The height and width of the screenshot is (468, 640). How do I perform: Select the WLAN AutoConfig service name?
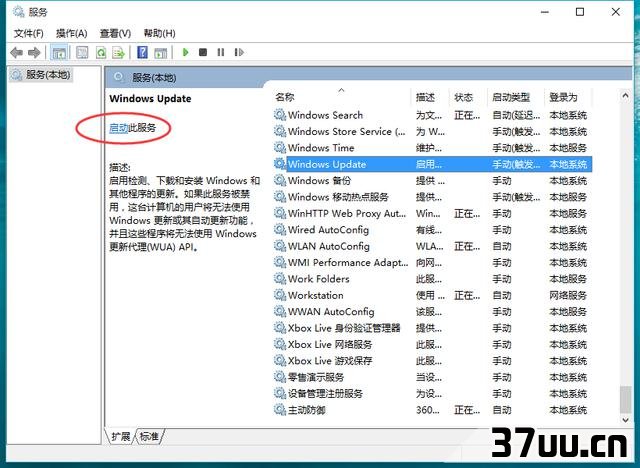329,246
